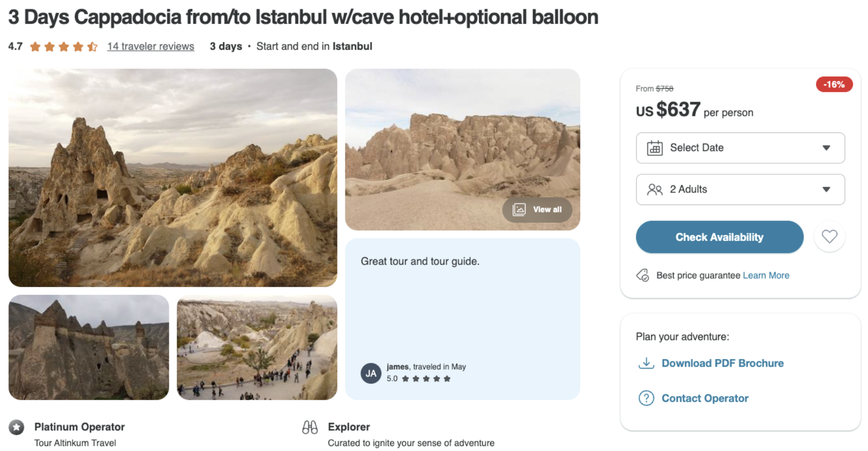868x451 pixels.
Task: Open the large main Cappadocia photo
Action: click(x=172, y=177)
